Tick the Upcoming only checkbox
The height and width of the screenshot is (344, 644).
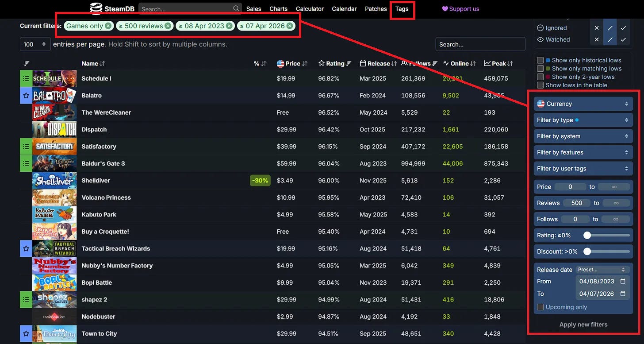pyautogui.click(x=540, y=307)
